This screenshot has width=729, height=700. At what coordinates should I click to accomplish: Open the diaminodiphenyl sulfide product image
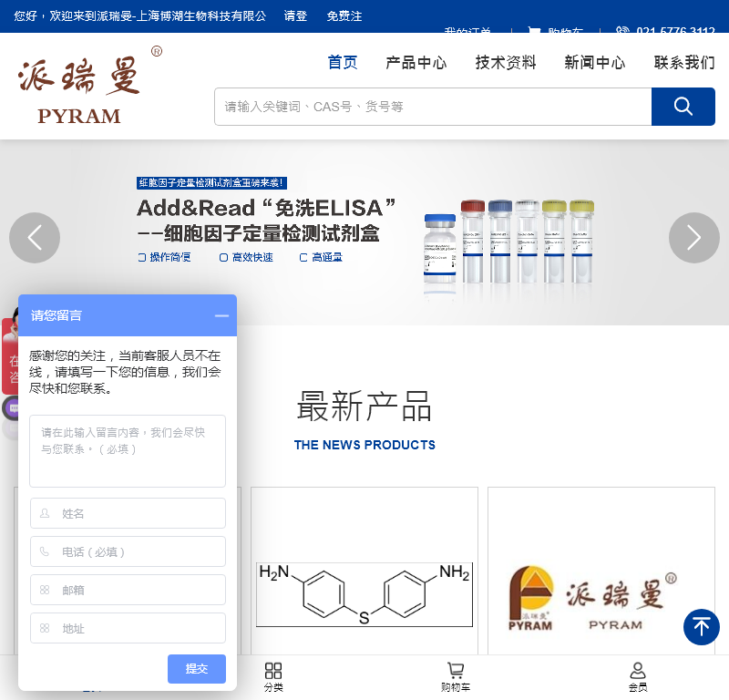pos(364,594)
